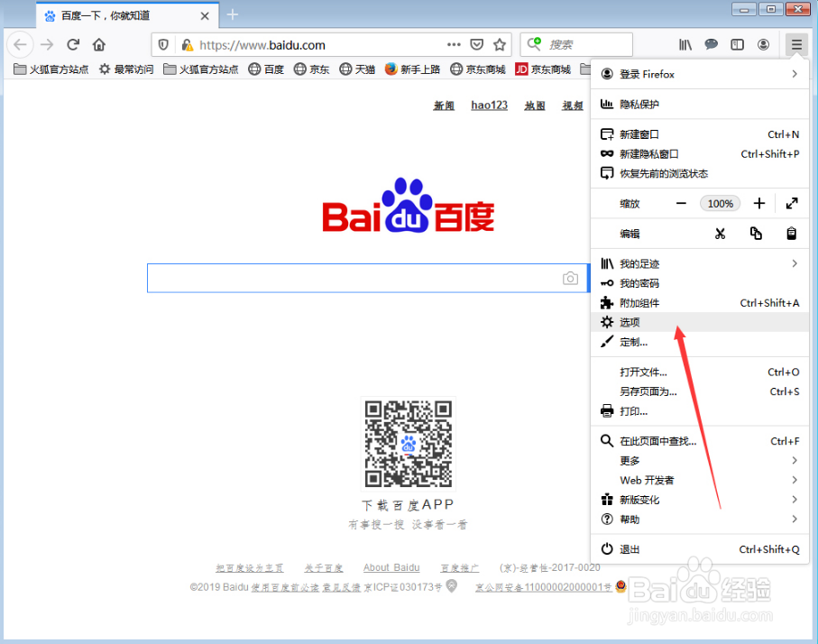
Task: View site security lock information
Action: 188,45
